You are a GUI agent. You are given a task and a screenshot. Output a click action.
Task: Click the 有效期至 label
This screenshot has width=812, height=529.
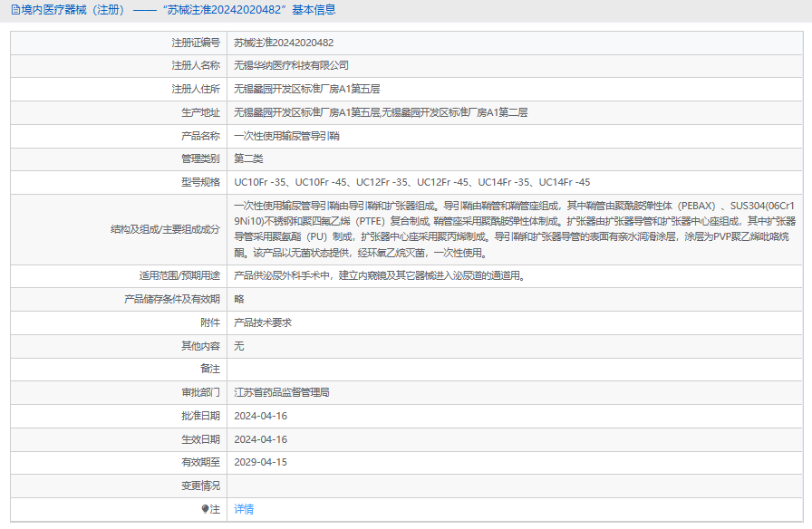coord(200,462)
